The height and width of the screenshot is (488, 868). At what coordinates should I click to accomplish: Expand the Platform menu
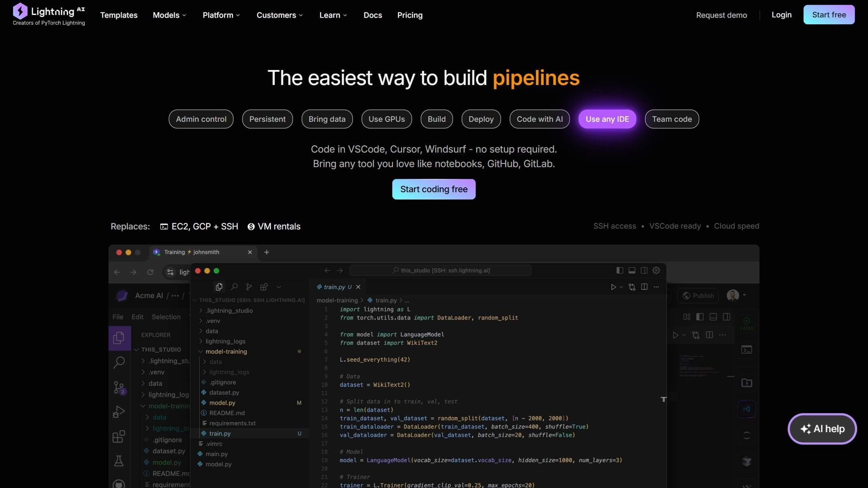pos(221,15)
